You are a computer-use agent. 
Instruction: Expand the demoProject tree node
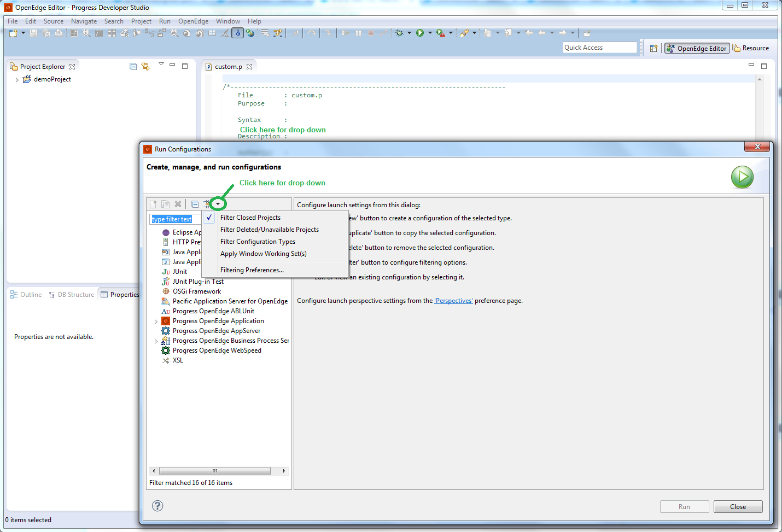point(17,80)
